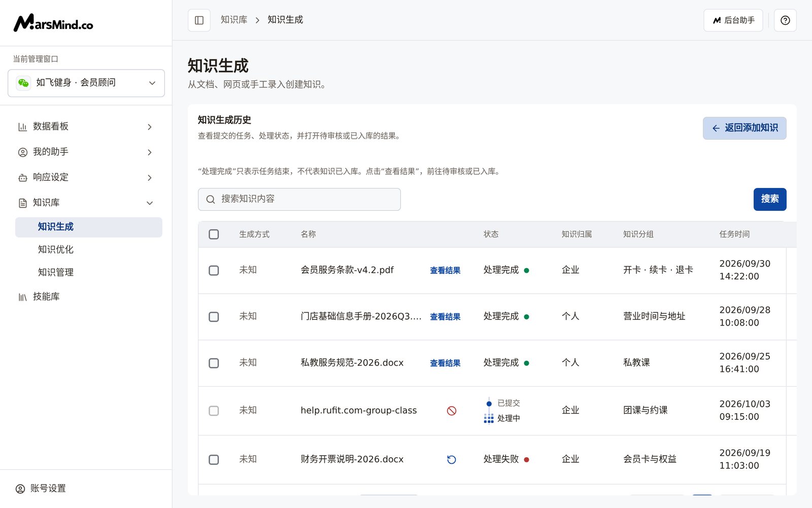The width and height of the screenshot is (812, 508).
Task: Select the 知识生成 submenu item
Action: point(89,227)
